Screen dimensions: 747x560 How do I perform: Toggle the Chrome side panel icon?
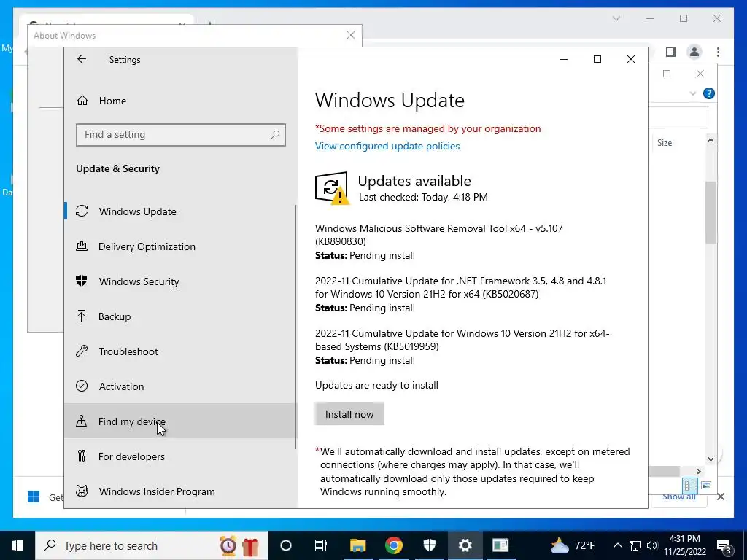(671, 52)
